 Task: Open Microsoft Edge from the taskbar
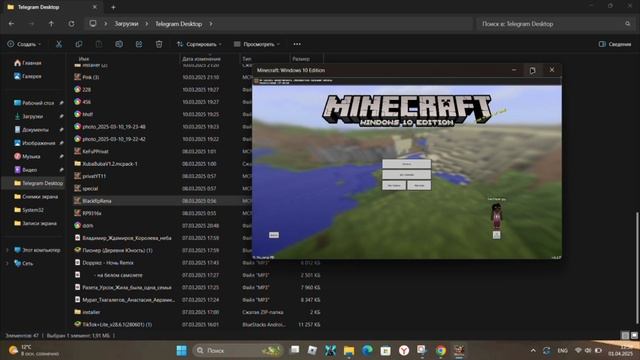click(x=367, y=350)
